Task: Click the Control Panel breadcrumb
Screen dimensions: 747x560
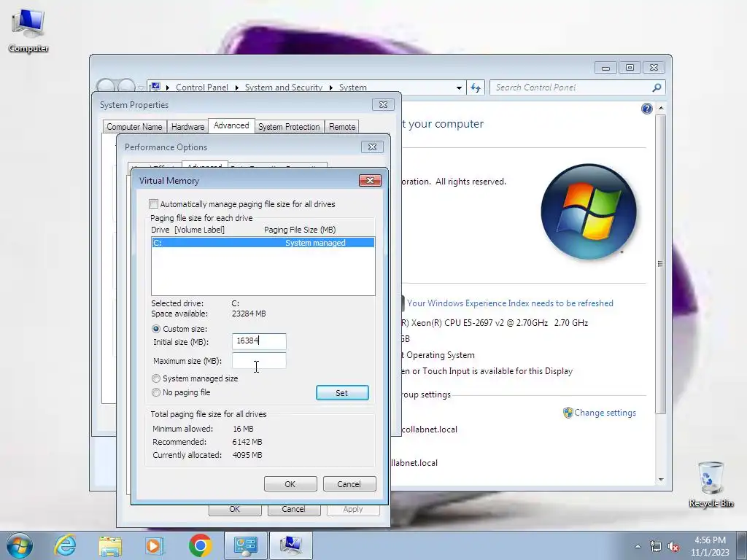Action: pos(202,87)
